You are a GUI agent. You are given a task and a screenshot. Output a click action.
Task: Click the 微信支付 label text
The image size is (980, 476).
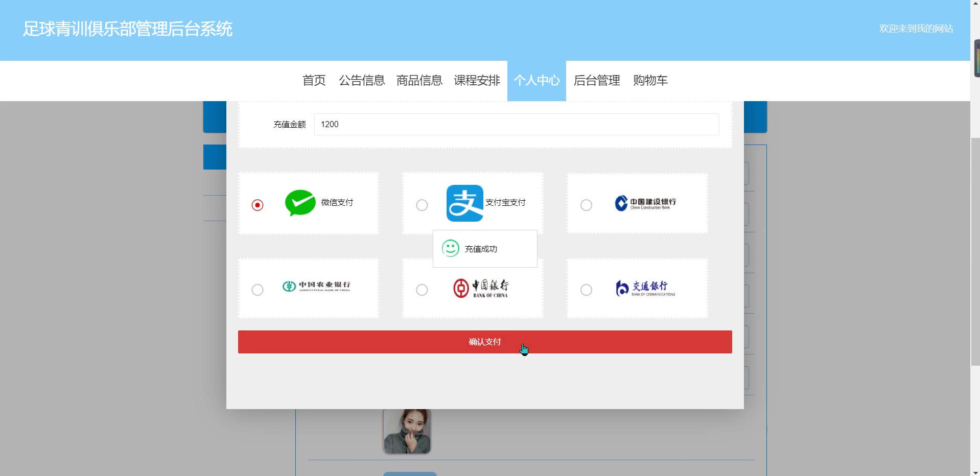[337, 202]
